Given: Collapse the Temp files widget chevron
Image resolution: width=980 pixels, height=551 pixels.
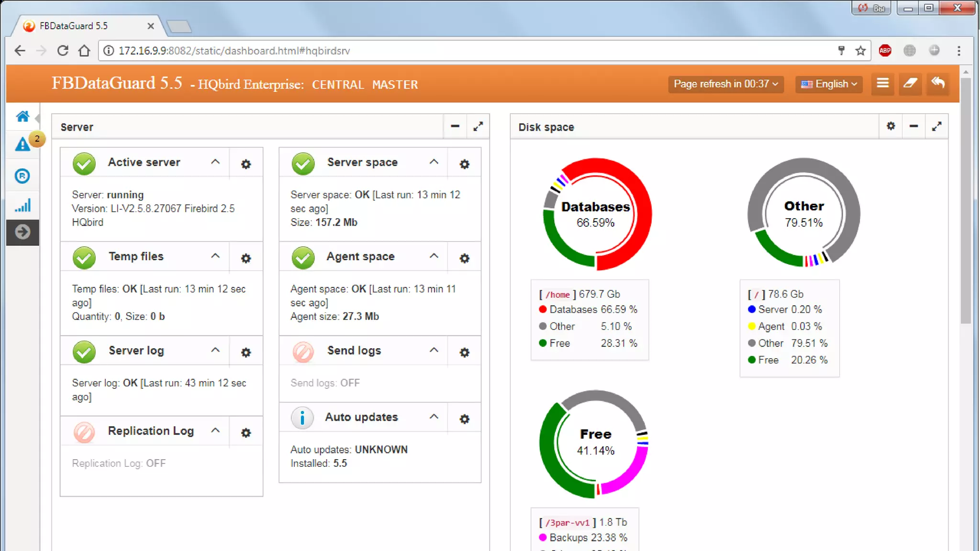Looking at the screenshot, I should point(215,256).
